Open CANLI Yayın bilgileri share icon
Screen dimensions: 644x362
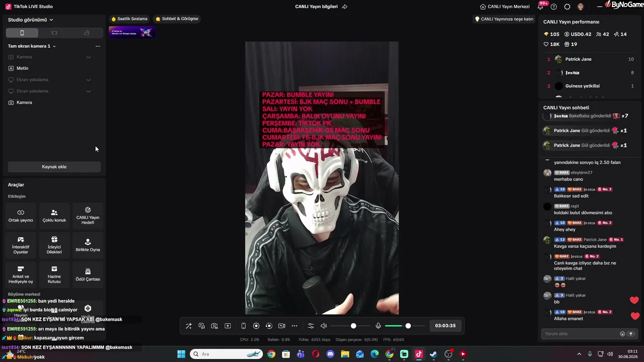[x=345, y=7]
